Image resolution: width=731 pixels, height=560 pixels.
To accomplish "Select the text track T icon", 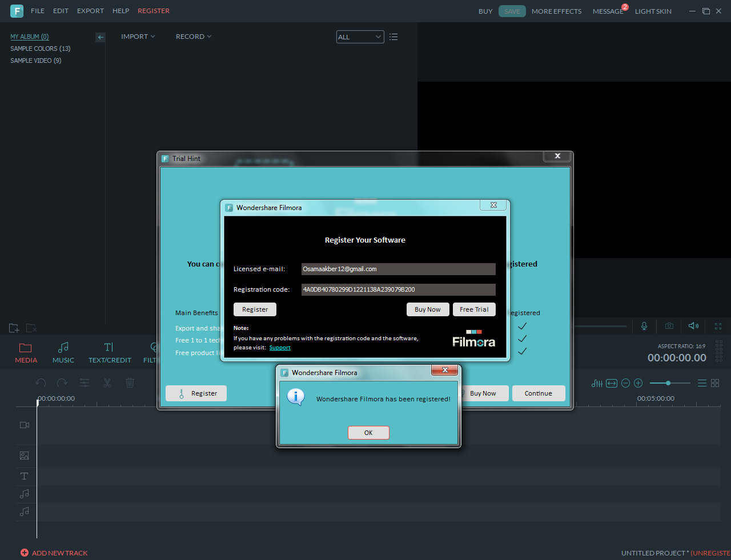I will pos(25,476).
